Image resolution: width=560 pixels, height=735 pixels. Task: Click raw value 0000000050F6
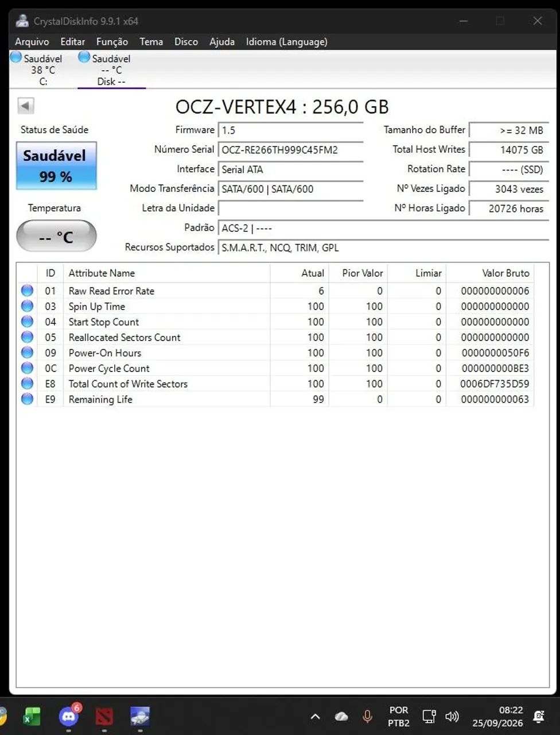495,353
